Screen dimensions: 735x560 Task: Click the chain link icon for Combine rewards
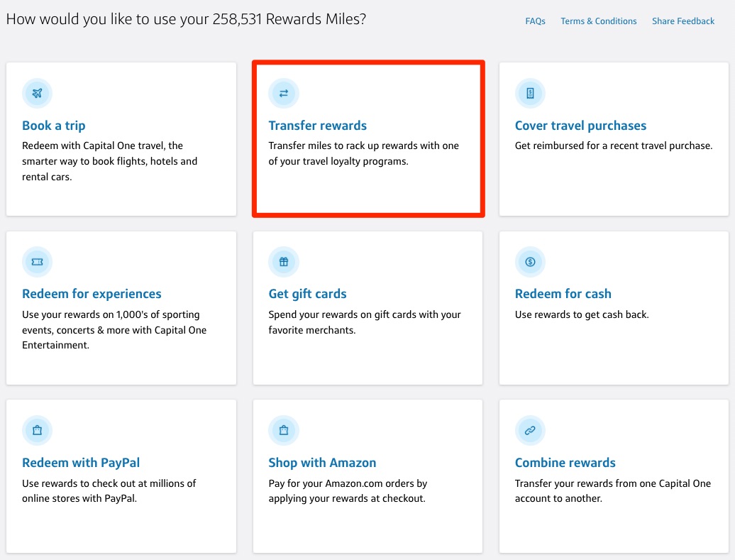(530, 430)
